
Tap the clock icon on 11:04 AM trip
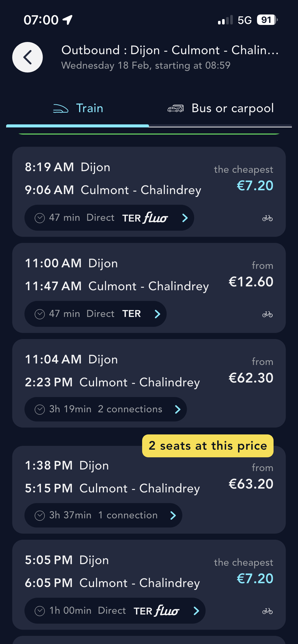coord(40,409)
